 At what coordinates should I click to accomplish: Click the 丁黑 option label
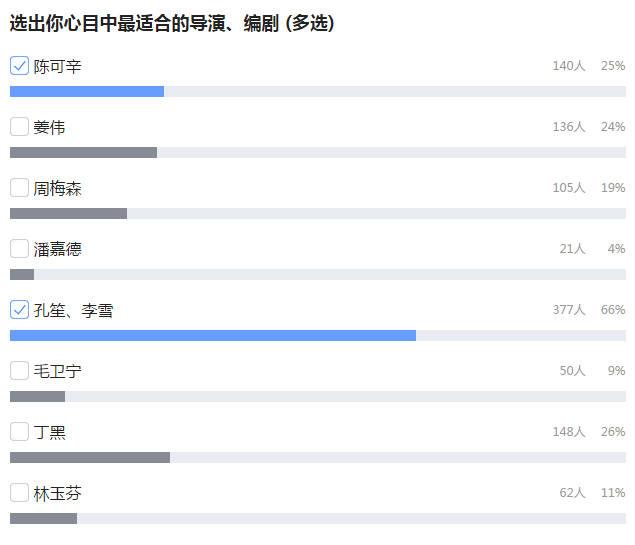tap(49, 433)
